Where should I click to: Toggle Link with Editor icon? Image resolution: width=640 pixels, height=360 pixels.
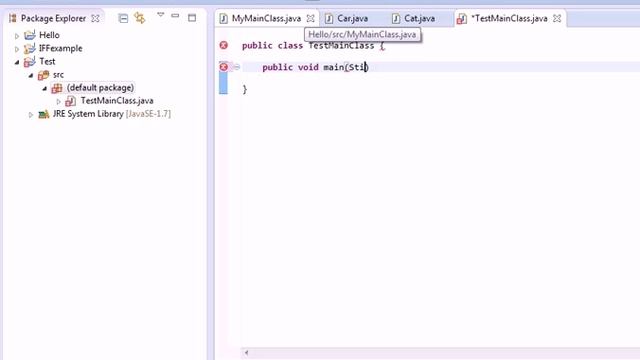[x=140, y=18]
